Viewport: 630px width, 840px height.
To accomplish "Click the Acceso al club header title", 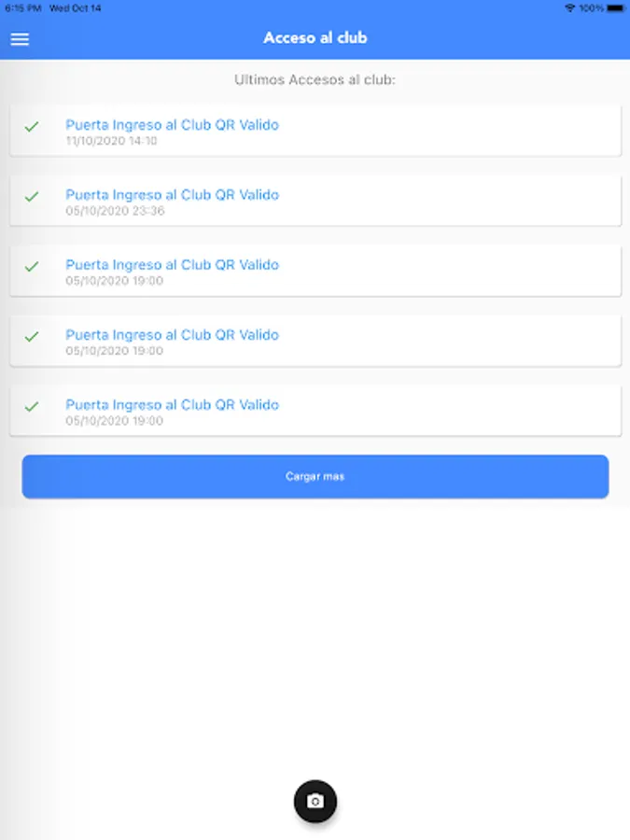I will (315, 38).
